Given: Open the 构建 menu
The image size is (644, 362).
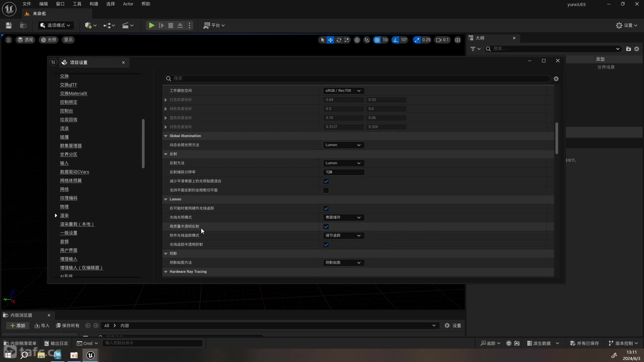Looking at the screenshot, I should [94, 4].
